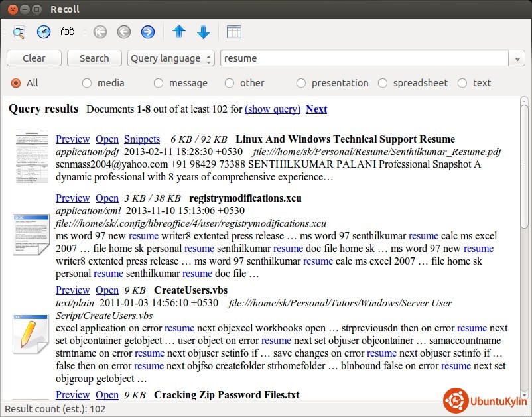Open the Query language dropdown
This screenshot has width=532, height=417.
(171, 58)
